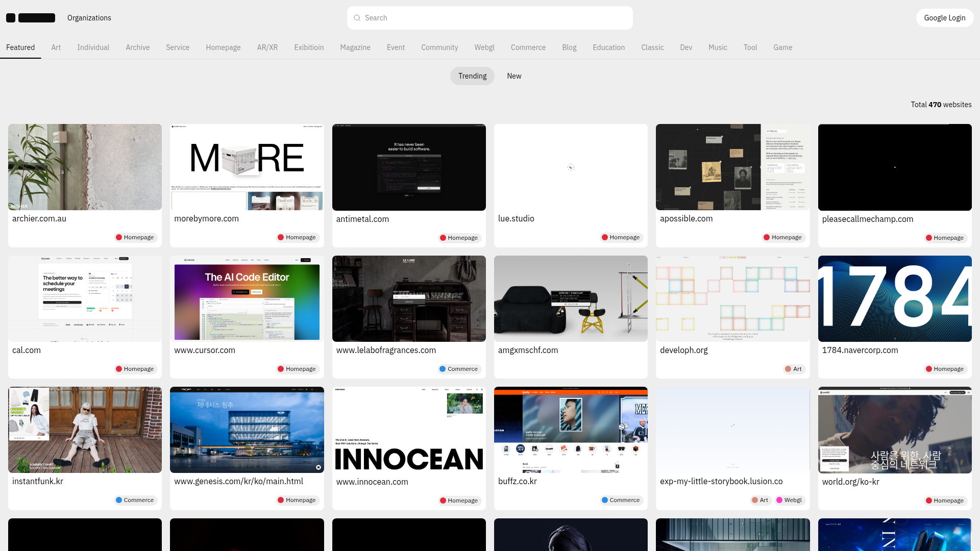Screen dimensions: 980x551
Task: Sign in with Google Login button
Action: (945, 18)
